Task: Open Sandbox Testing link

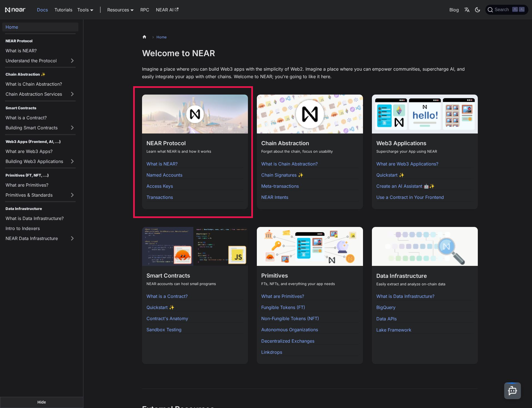Action: [x=164, y=330]
